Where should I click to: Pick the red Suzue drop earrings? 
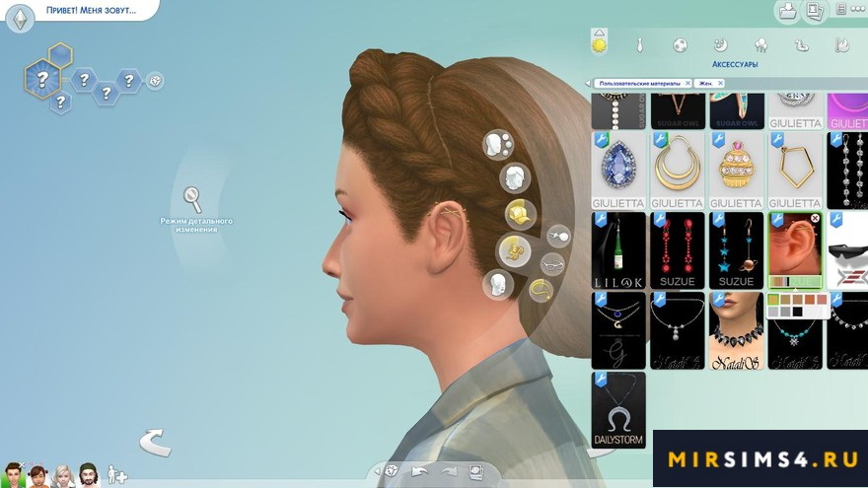tap(677, 250)
